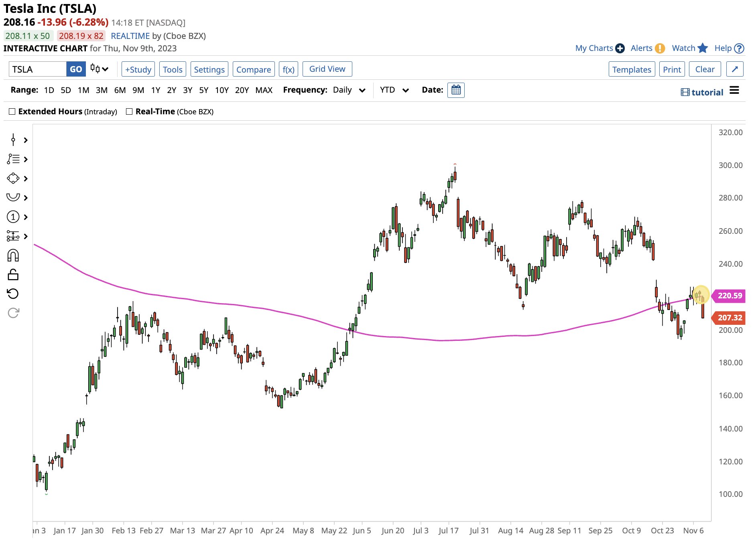Viewport: 756px width, 555px height.
Task: Select the MAX range
Action: point(264,90)
